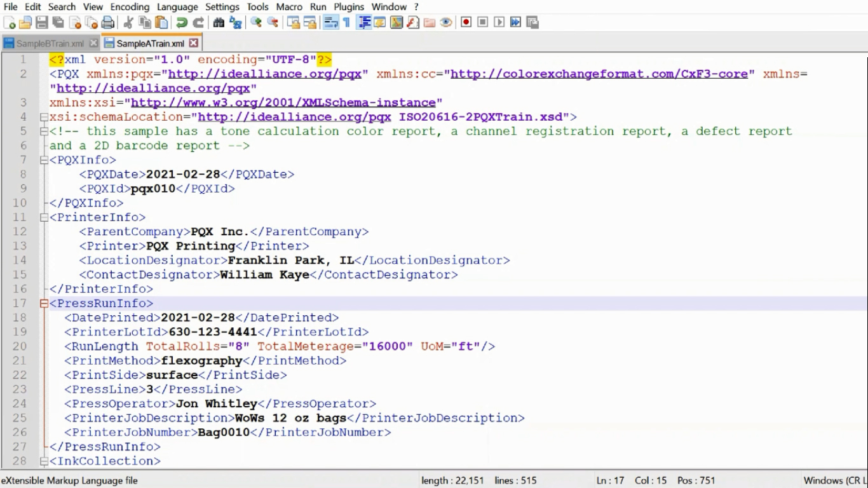Collapse the fold at xsi:schemaLocation line 4

pos(44,117)
